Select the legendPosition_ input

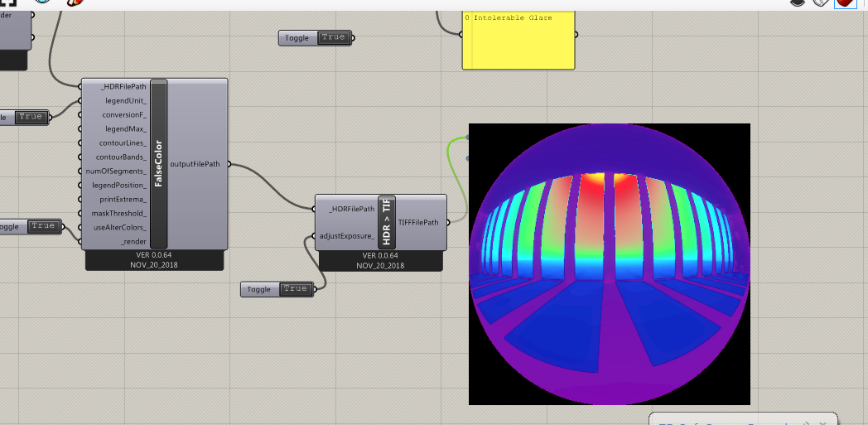pyautogui.click(x=119, y=186)
